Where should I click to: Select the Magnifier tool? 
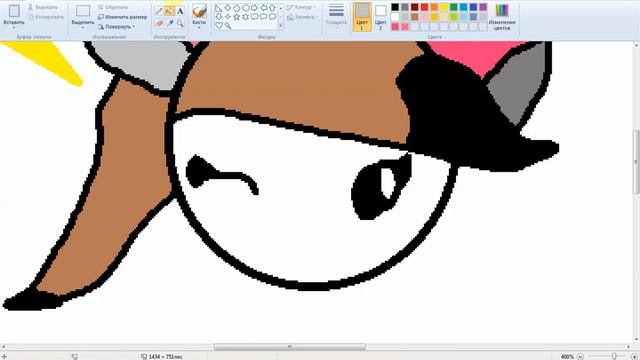tap(180, 24)
